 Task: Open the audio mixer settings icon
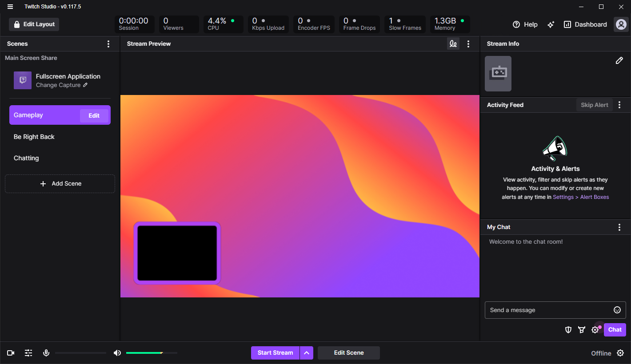pos(28,352)
